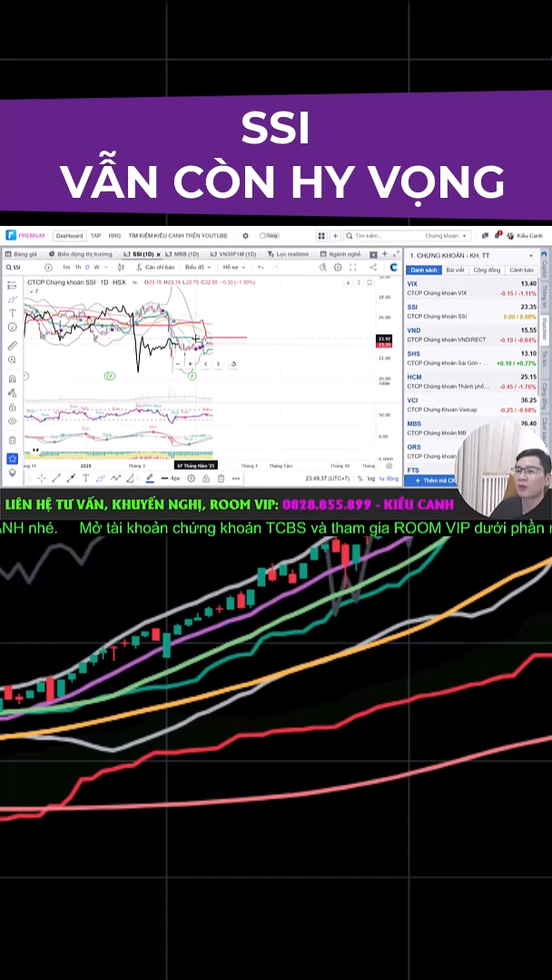552x980 pixels.
Task: Open the TAP menu item
Action: click(95, 236)
